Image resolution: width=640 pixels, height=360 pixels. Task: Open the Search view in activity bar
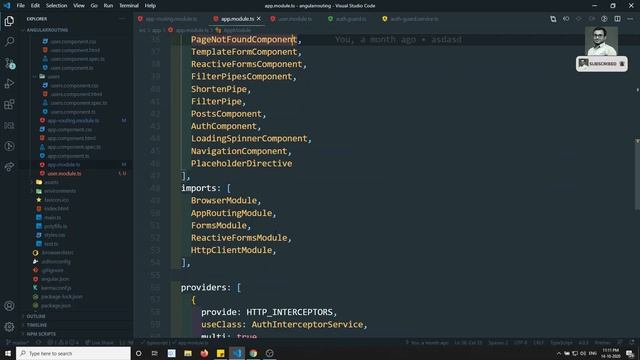coord(9,41)
